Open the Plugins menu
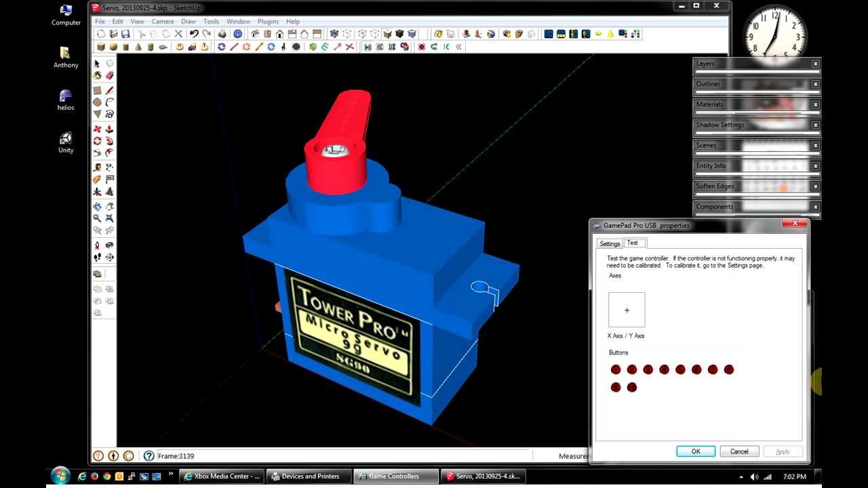The height and width of the screenshot is (488, 868). coord(268,21)
